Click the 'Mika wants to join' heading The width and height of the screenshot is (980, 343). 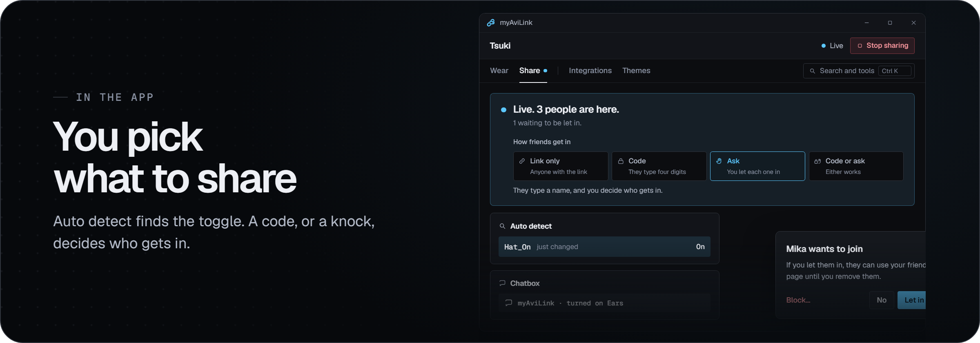click(824, 249)
